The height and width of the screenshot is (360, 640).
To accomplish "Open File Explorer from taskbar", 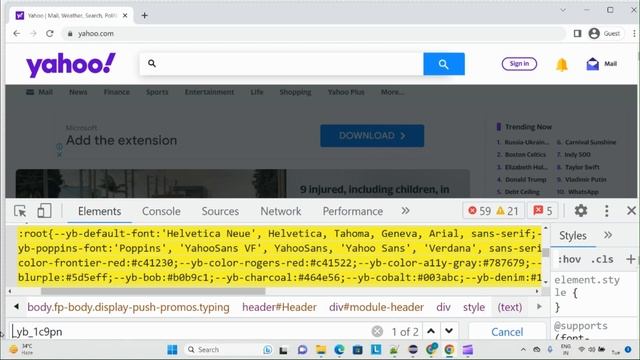I will point(321,350).
